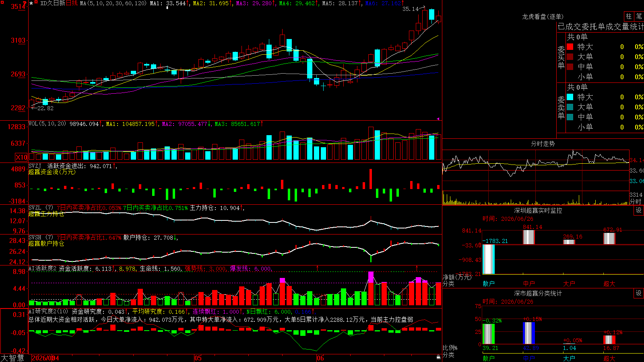Viewport: 644px width, 362px height.
Task: Click the red question mark icon at top left
Action: pyautogui.click(x=25, y=3)
